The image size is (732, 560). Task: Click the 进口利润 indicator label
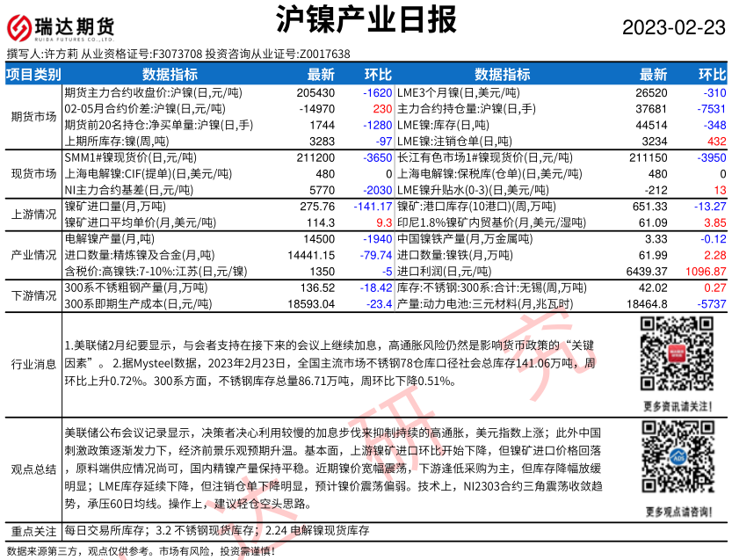coord(431,271)
